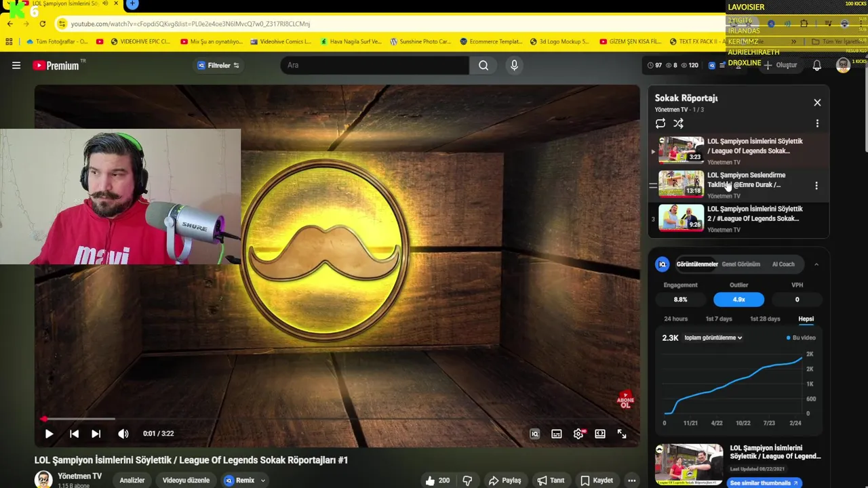The height and width of the screenshot is (488, 868).
Task: Switch to Görüntülenmeler tab
Action: coord(696,264)
